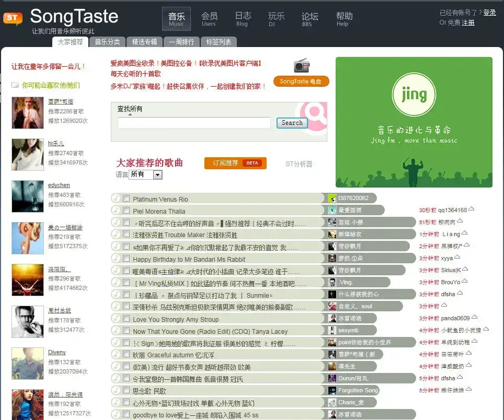
Task: Open the 会员 Users menu
Action: click(209, 19)
